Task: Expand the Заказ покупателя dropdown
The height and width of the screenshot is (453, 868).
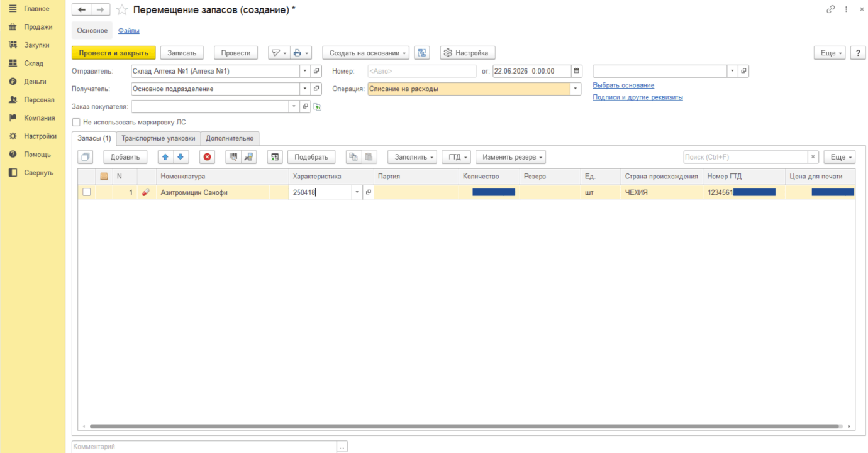Action: [294, 107]
